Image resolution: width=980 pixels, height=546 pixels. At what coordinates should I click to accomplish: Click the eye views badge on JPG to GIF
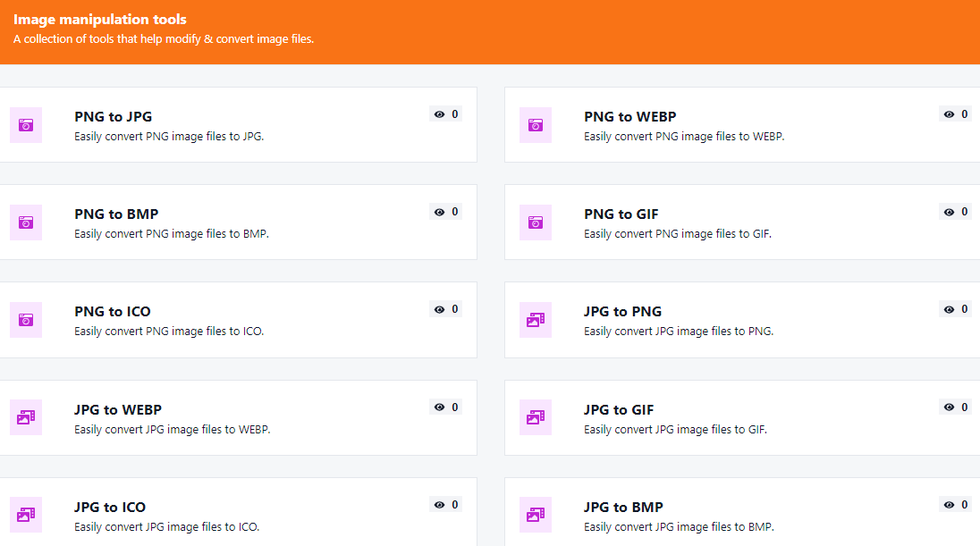[956, 407]
